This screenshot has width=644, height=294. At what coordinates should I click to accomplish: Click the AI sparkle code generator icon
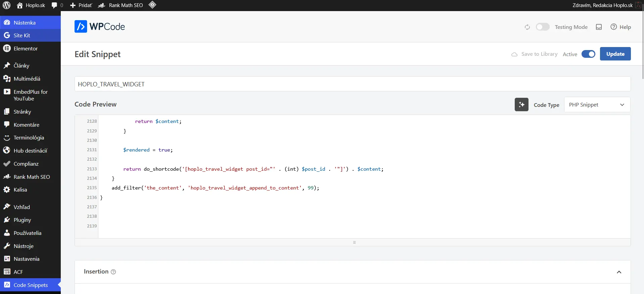point(521,104)
